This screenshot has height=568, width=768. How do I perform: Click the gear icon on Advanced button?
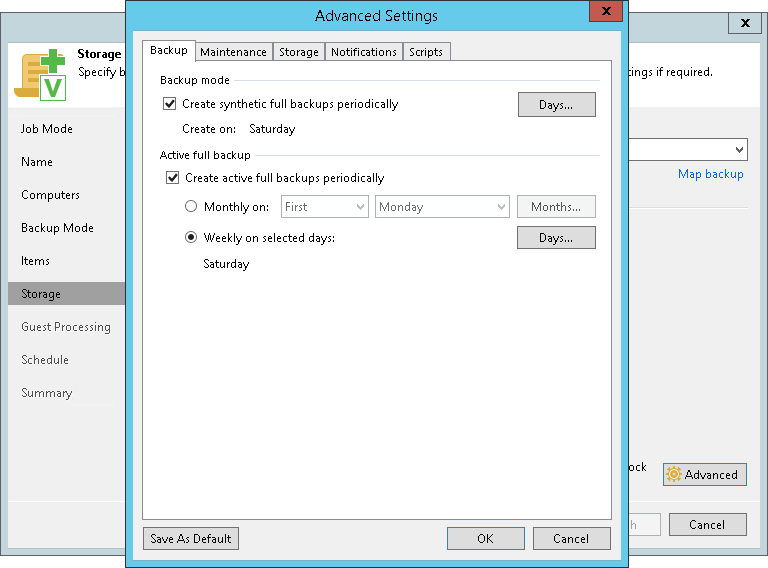pos(675,475)
